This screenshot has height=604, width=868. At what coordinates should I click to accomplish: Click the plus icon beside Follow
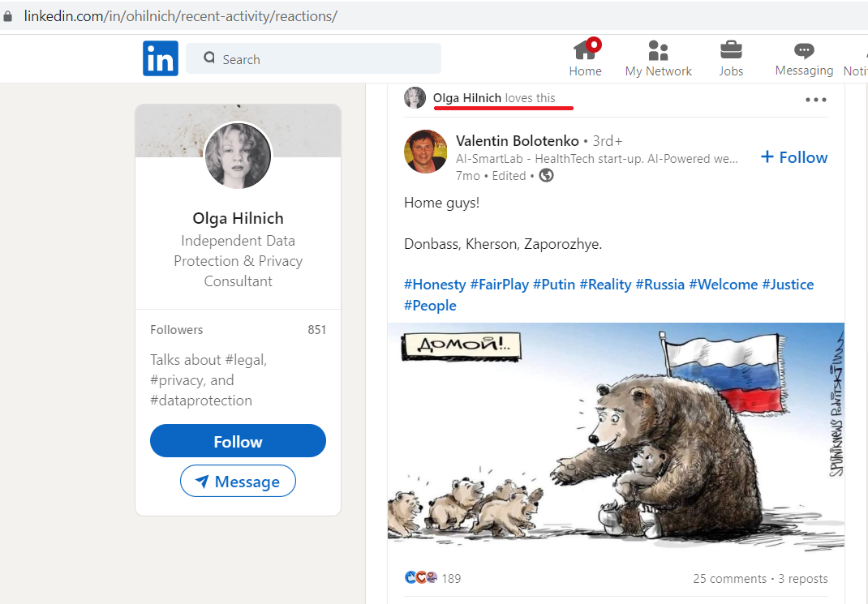click(767, 156)
